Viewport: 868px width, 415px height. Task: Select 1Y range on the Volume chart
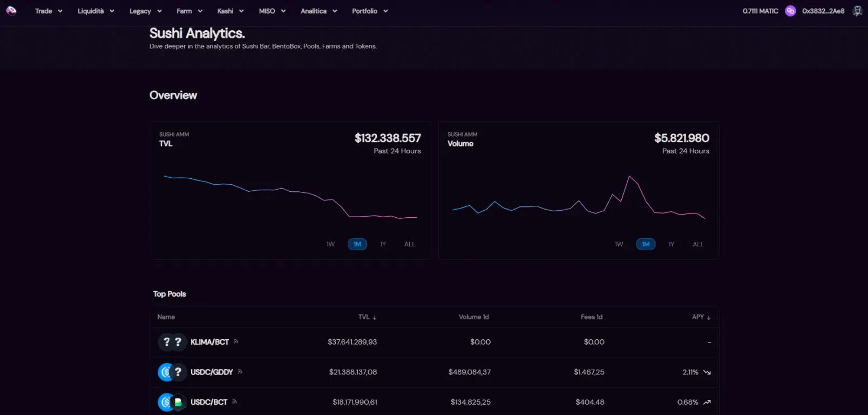(x=672, y=244)
